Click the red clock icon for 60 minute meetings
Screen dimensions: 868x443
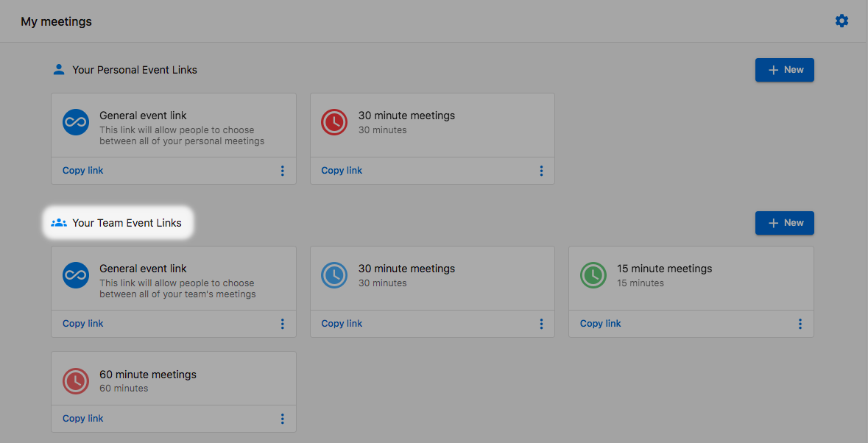[x=76, y=380]
